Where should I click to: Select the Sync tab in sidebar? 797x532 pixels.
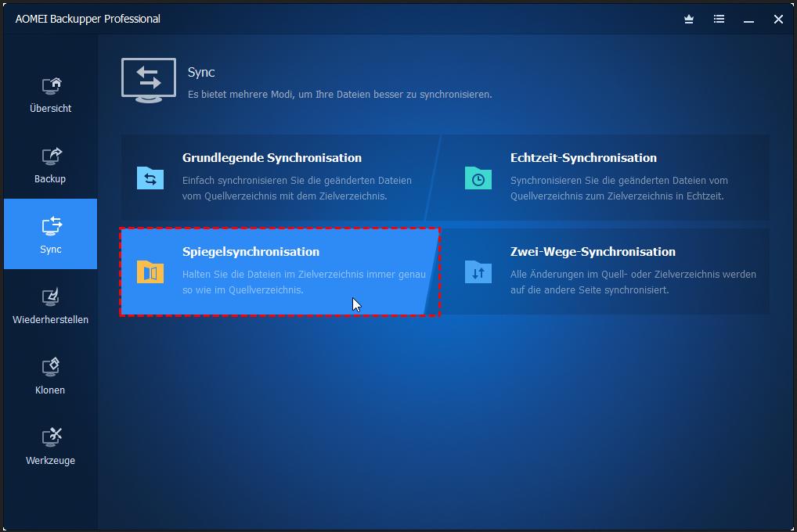click(x=51, y=234)
